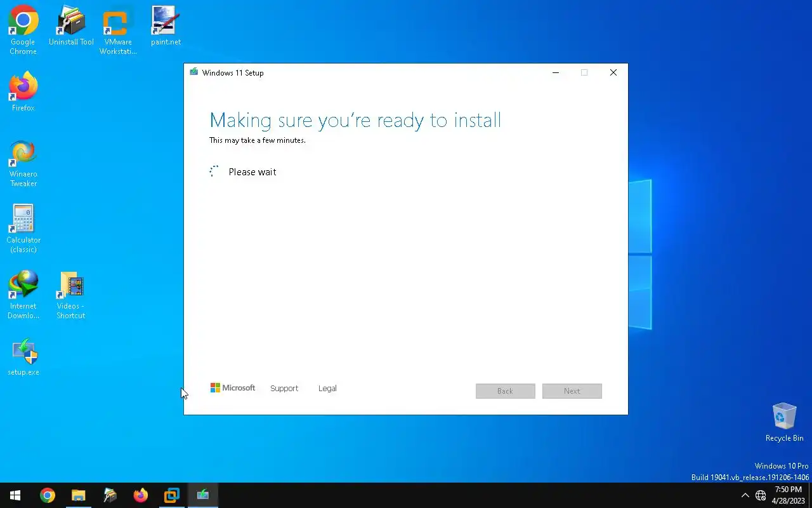This screenshot has height=508, width=812.
Task: Select the Winaero Tweaker desktop icon
Action: point(23,163)
